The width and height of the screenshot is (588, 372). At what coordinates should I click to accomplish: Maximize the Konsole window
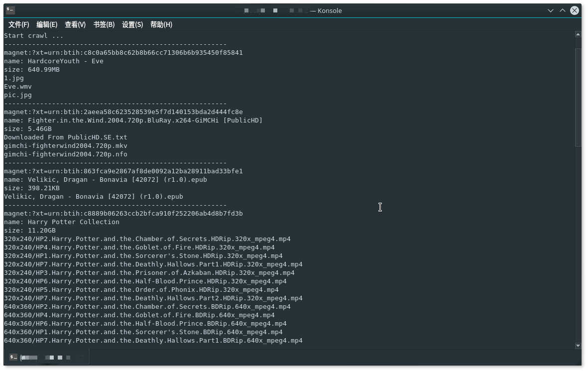point(562,10)
